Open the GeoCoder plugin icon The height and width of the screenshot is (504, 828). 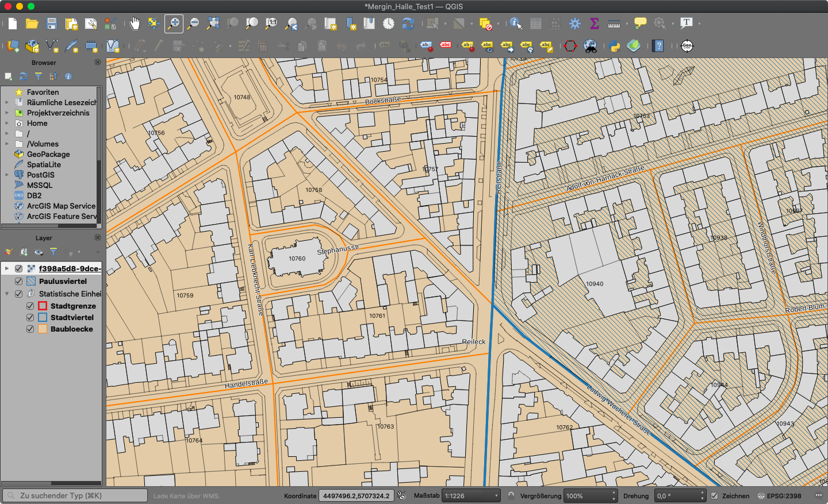pyautogui.click(x=687, y=46)
